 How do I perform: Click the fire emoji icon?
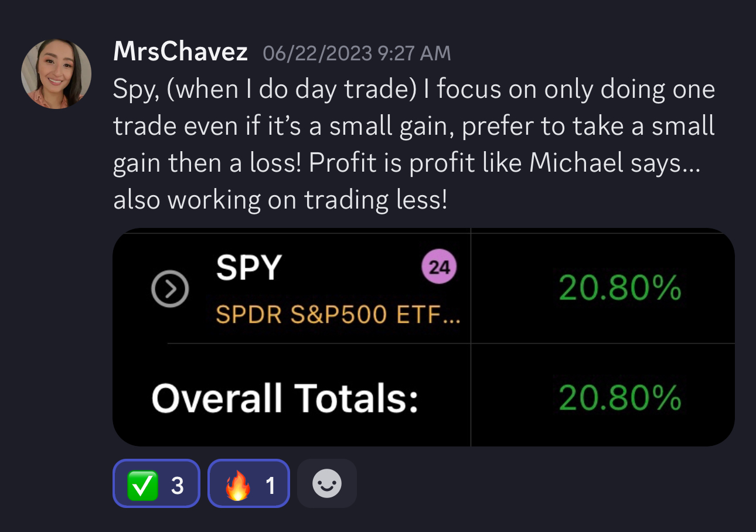click(237, 485)
